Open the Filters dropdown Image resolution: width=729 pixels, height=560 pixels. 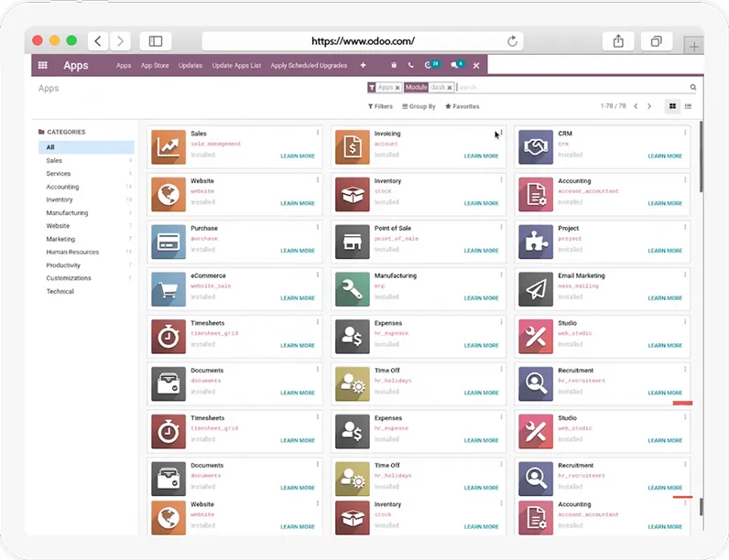pos(380,106)
